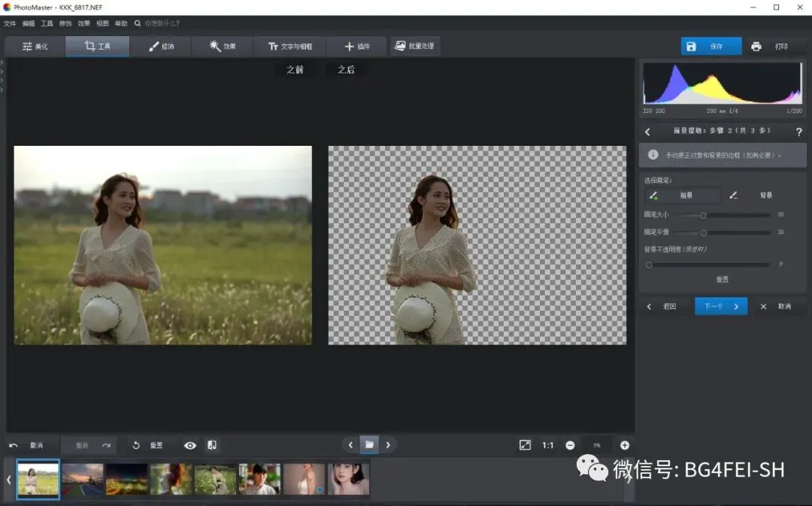Viewport: 812px width, 506px height.
Task: Click the help question mark icon
Action: (798, 132)
